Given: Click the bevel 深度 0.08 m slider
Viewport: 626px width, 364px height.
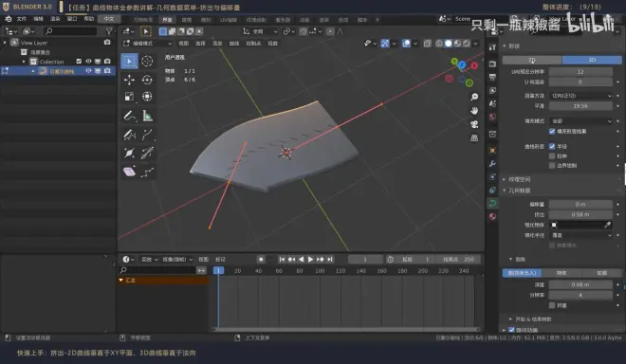Looking at the screenshot, I should (x=580, y=285).
